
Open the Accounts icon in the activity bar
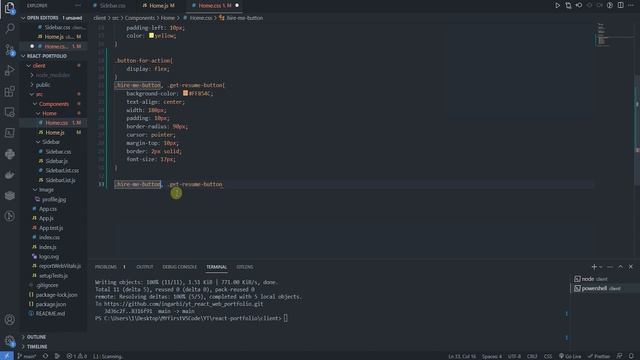[x=10, y=320]
